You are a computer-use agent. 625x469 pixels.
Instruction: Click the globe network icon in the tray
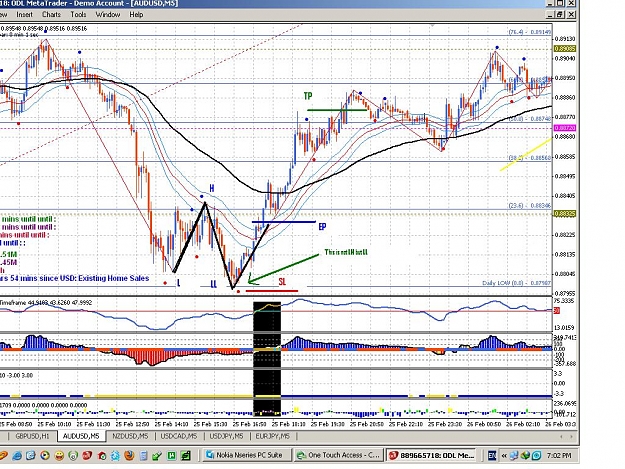(525, 455)
